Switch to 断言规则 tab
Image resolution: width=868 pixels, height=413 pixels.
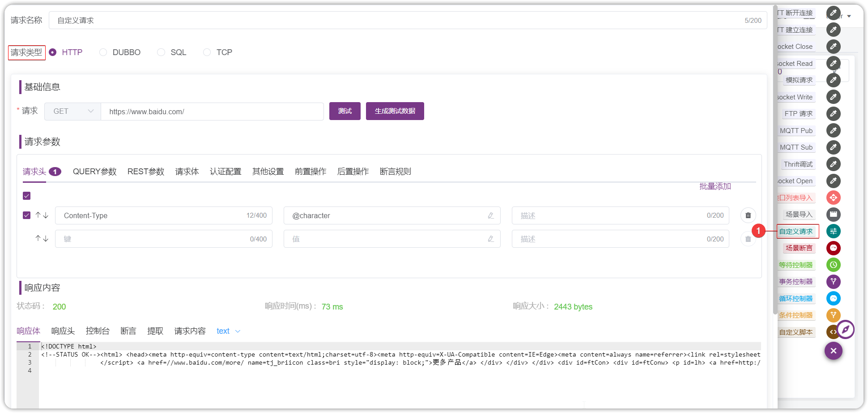click(x=396, y=172)
